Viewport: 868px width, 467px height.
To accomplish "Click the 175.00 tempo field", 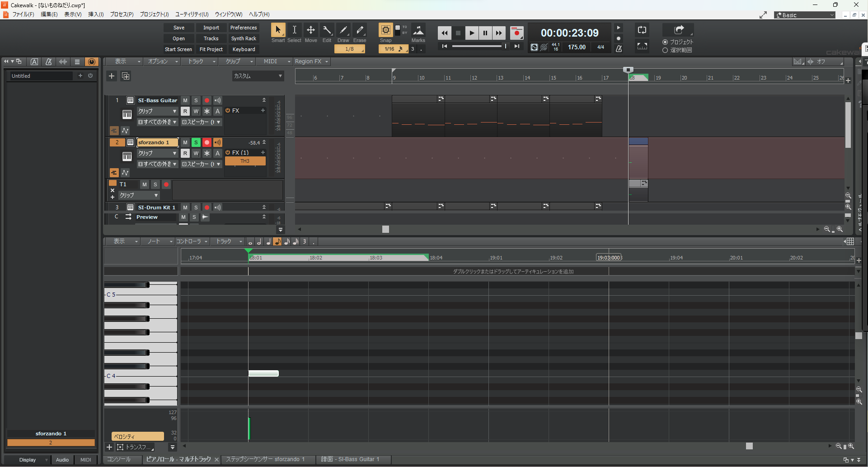I will (x=577, y=47).
